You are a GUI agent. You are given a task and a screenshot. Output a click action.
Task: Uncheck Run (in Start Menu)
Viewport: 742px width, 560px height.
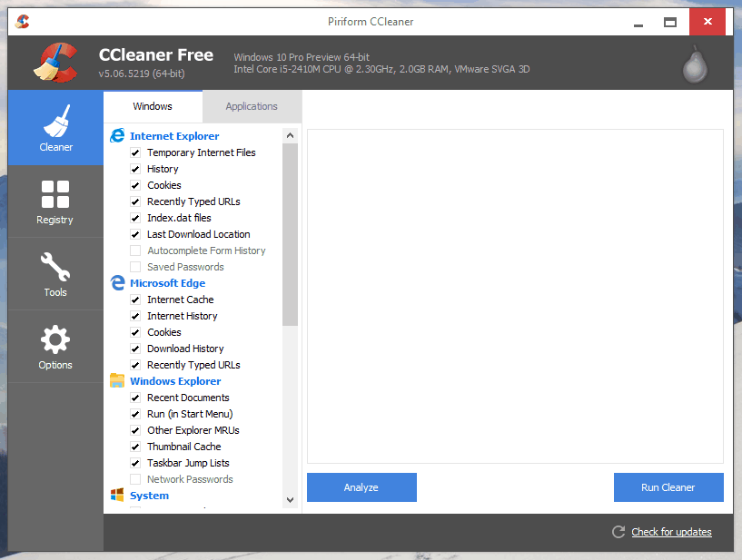[135, 414]
